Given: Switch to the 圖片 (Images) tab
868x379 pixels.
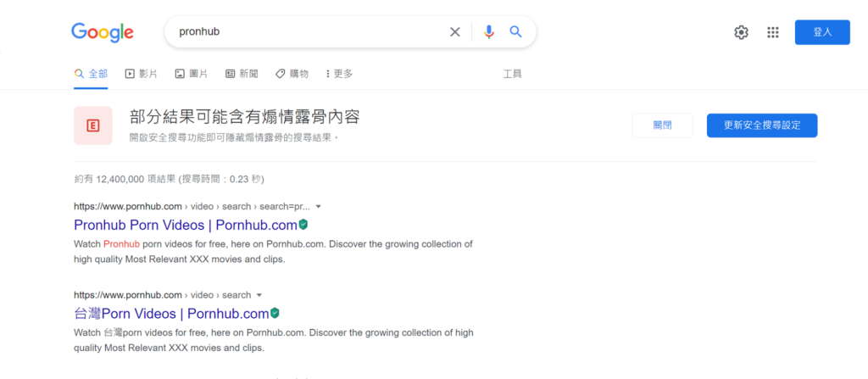Looking at the screenshot, I should [x=192, y=74].
